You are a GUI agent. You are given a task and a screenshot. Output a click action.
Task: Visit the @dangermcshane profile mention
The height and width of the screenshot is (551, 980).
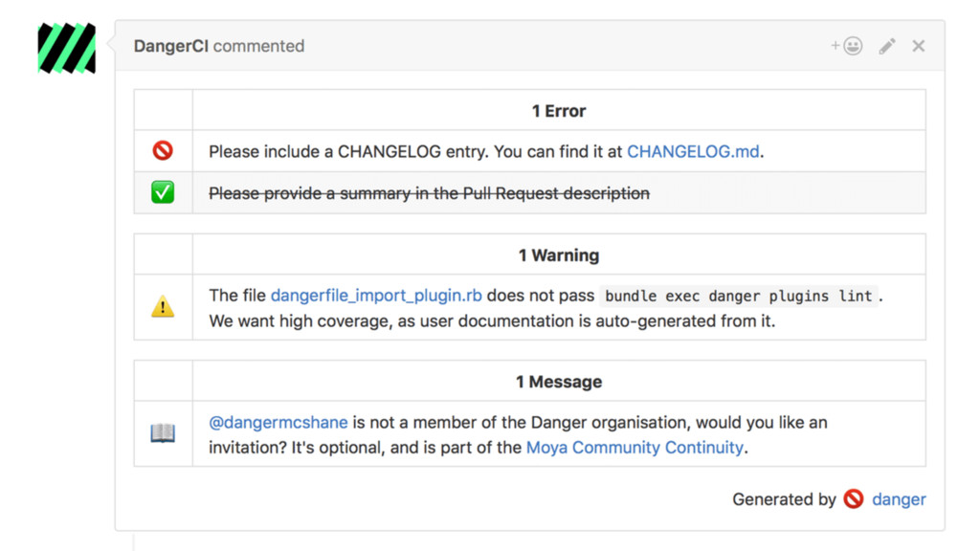pyautogui.click(x=278, y=422)
